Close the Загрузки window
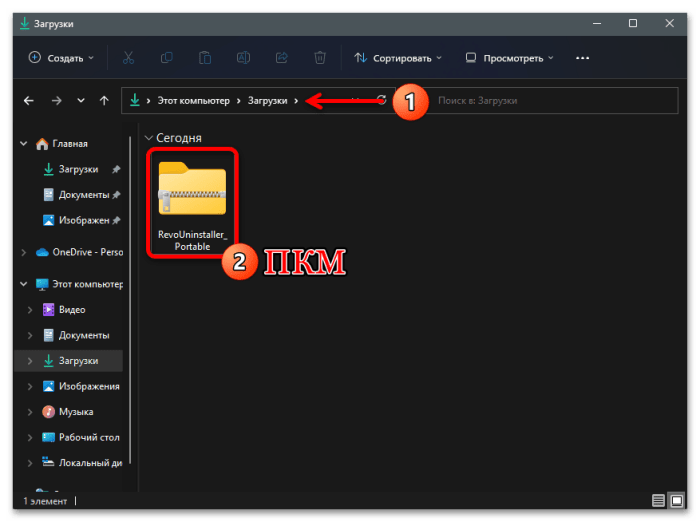Screen dimensions: 700x522 coord(669,23)
